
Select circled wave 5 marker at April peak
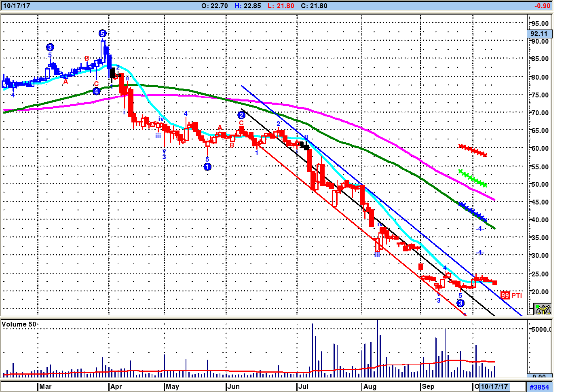pyautogui.click(x=103, y=34)
